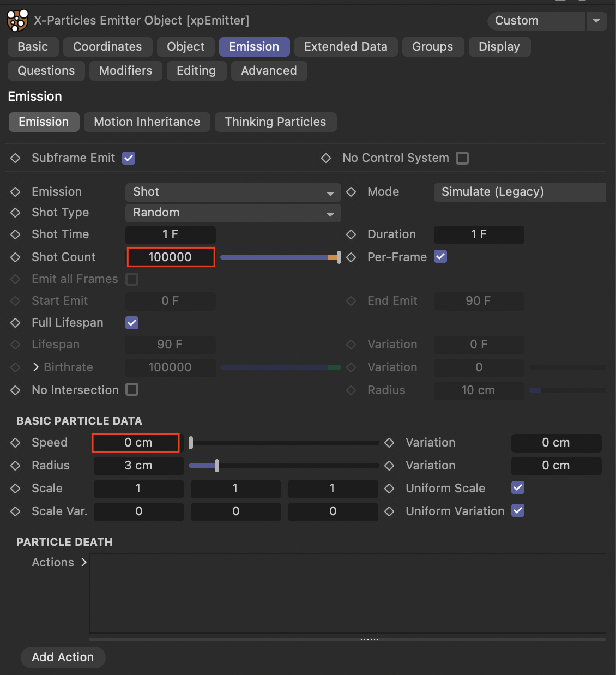Screen dimensions: 616x675
Task: Click keyframe diamond beside Radius Variation
Action: (389, 466)
